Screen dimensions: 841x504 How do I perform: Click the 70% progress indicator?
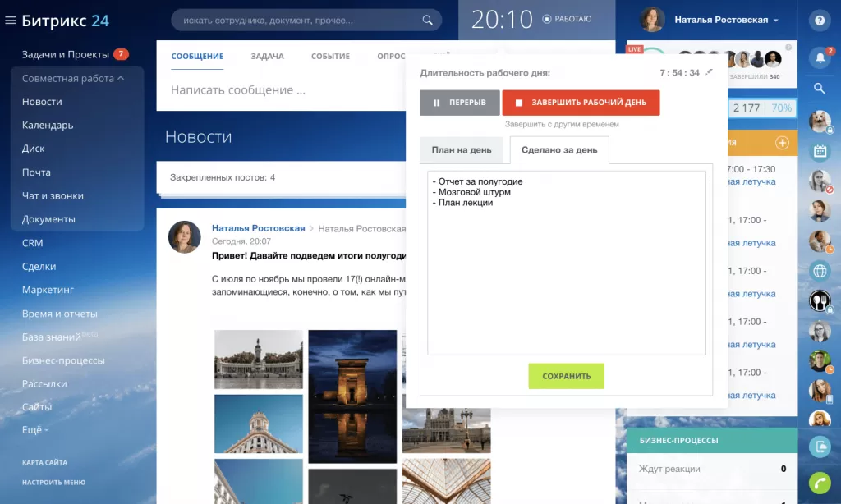tap(781, 108)
